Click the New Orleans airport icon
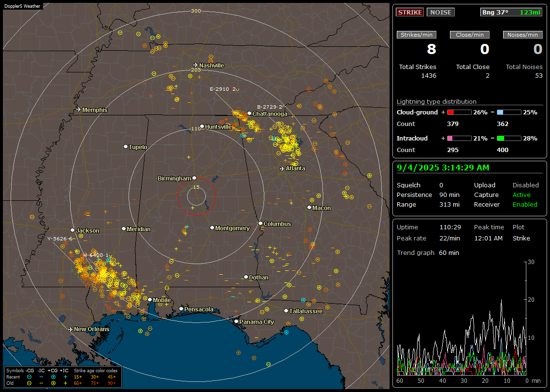Viewport: 550px width, 392px height. (71, 329)
